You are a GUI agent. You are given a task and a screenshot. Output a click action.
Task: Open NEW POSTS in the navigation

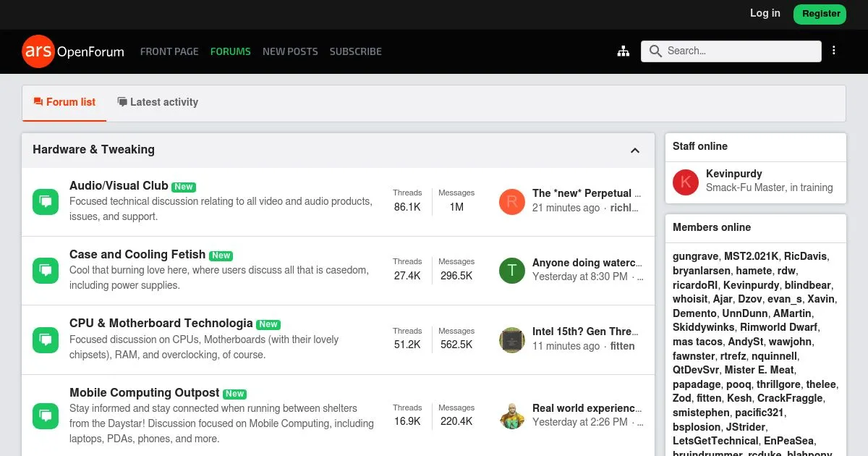click(x=290, y=51)
